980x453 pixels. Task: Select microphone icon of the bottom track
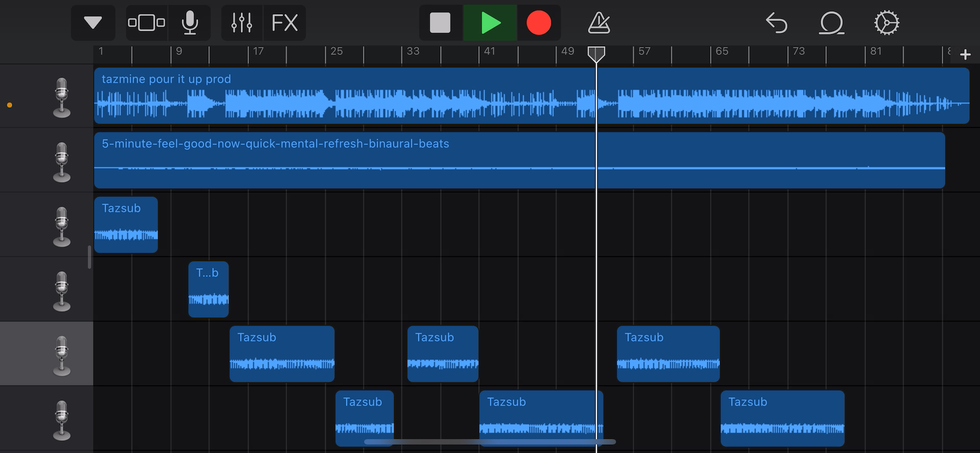[62, 420]
